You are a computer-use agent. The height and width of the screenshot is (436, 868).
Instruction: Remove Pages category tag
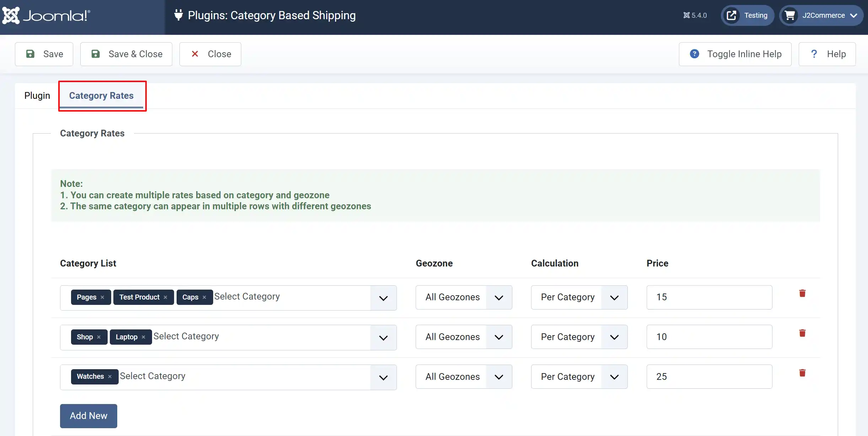pyautogui.click(x=102, y=297)
